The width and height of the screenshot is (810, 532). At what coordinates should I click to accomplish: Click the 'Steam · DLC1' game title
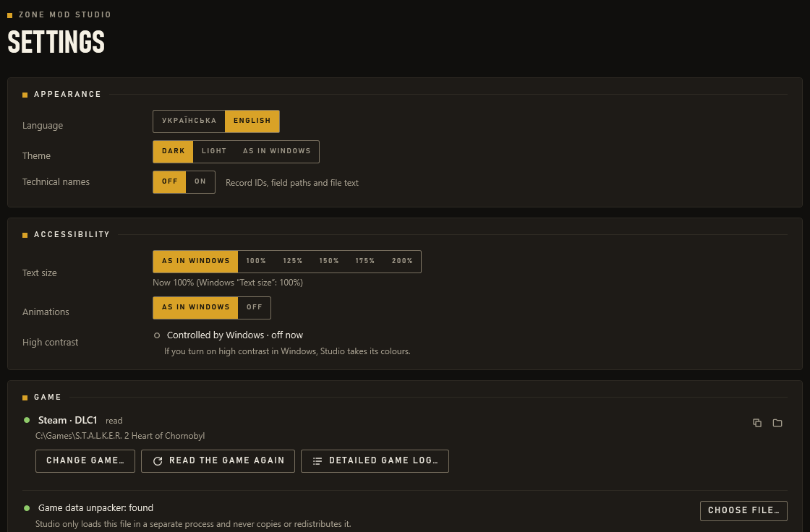coord(68,421)
